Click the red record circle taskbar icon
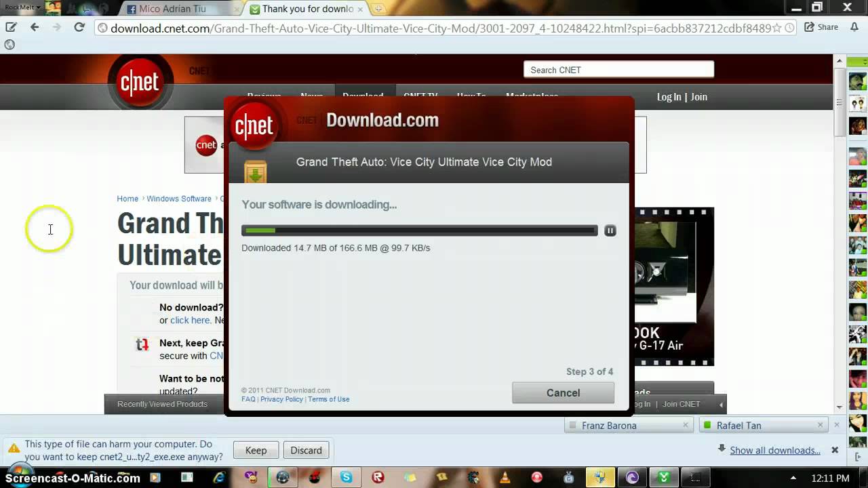Image resolution: width=868 pixels, height=488 pixels. (x=537, y=478)
